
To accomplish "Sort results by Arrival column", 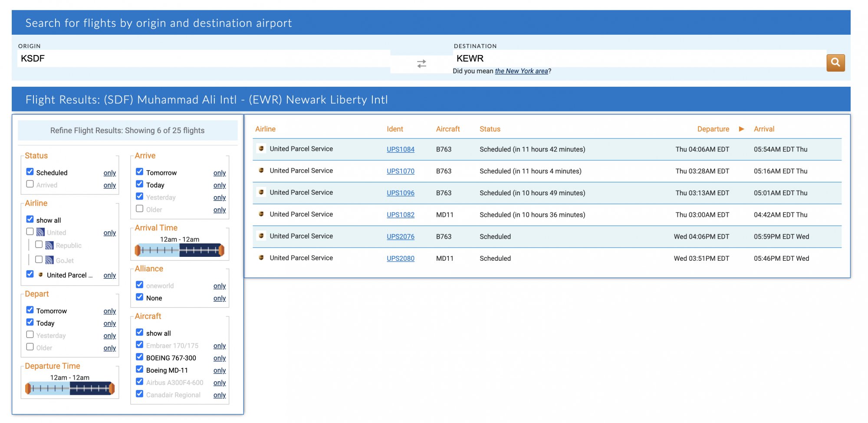I will click(764, 129).
